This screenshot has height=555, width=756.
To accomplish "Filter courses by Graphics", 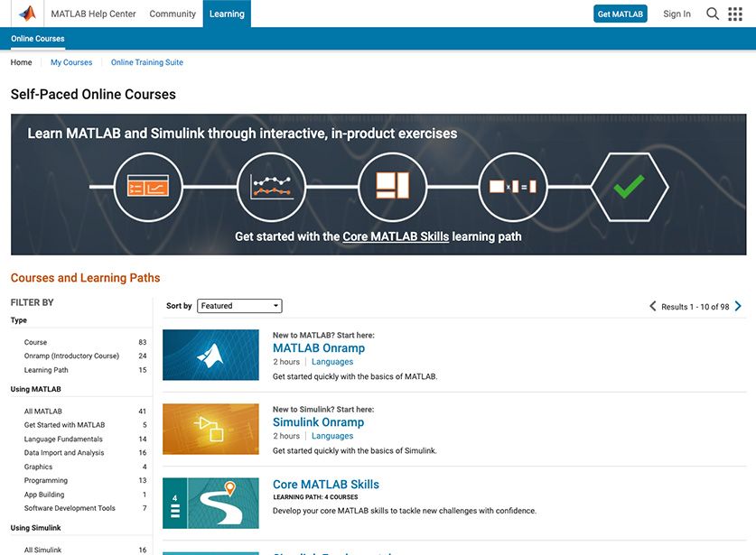I will point(38,467).
